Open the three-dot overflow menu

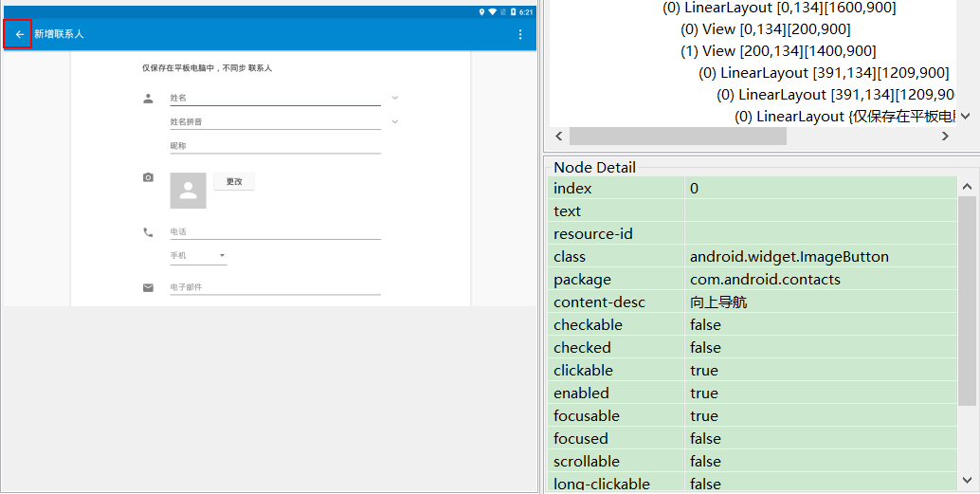[520, 34]
